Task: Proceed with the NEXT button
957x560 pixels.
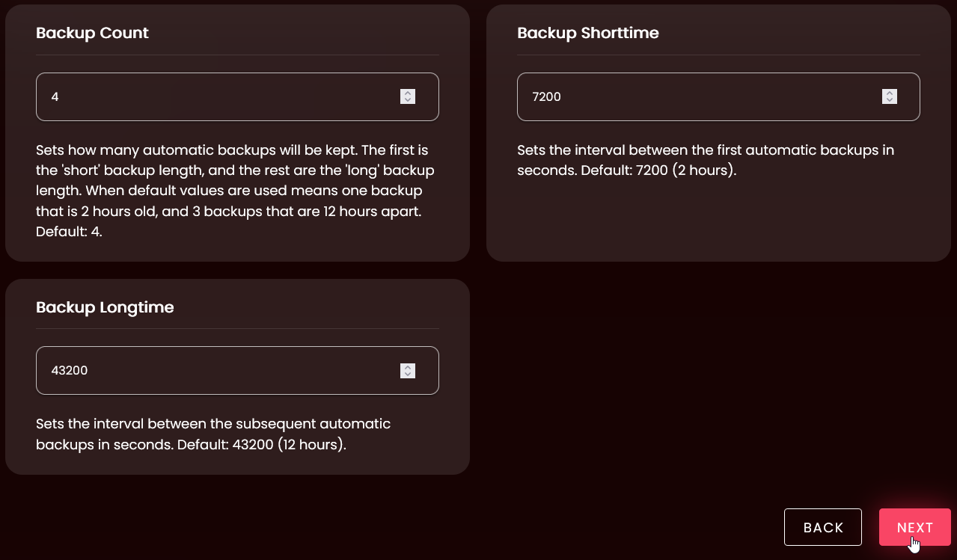Action: [914, 527]
